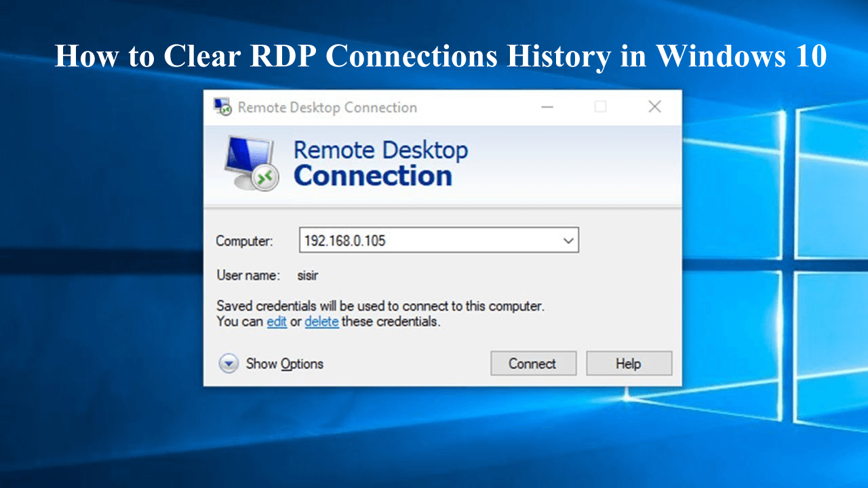
Task: Click the X icon to close the dialog
Action: click(x=654, y=106)
